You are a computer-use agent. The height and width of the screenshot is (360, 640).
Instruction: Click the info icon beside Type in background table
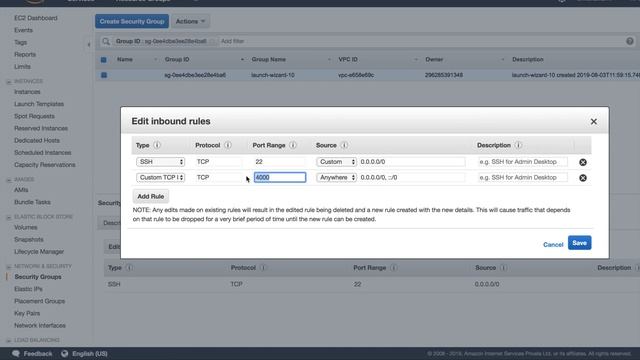pyautogui.click(x=129, y=268)
